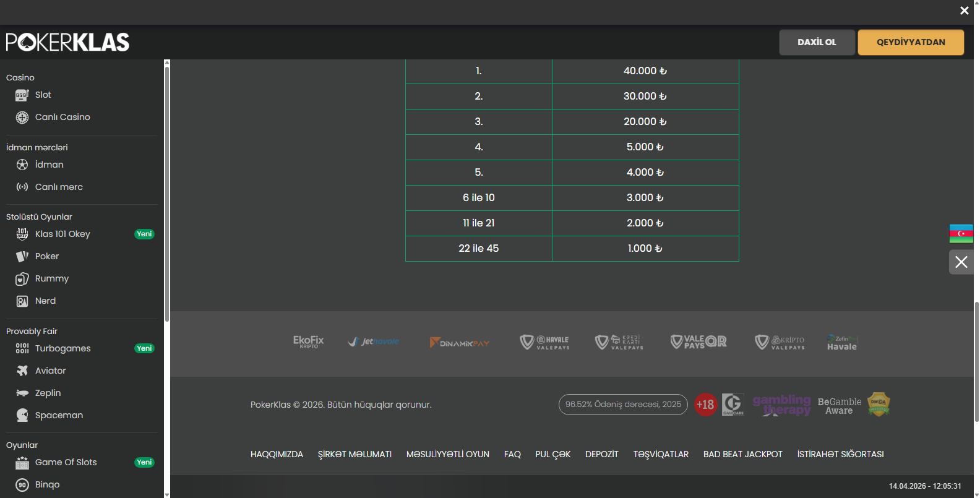980x498 pixels.
Task: Click the 22 ilə 45 rank cell
Action: (x=479, y=249)
